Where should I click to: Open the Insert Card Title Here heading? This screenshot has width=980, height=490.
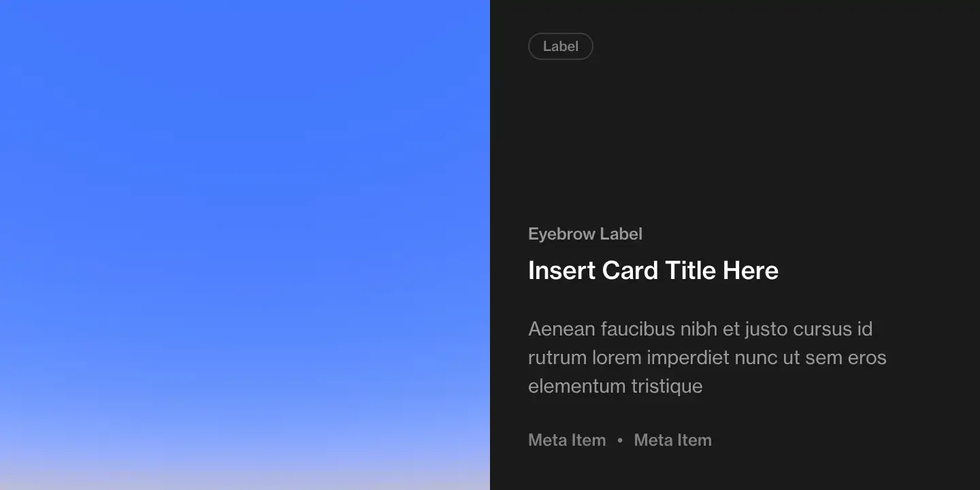[653, 271]
